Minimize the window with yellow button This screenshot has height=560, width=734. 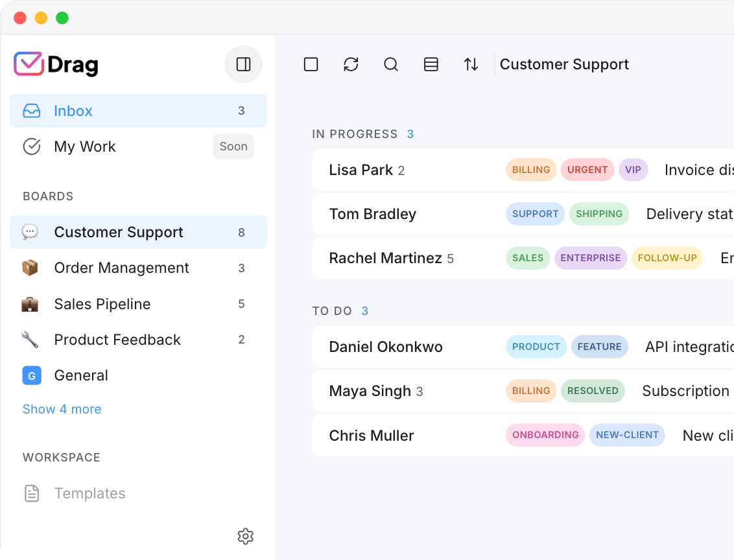point(41,18)
